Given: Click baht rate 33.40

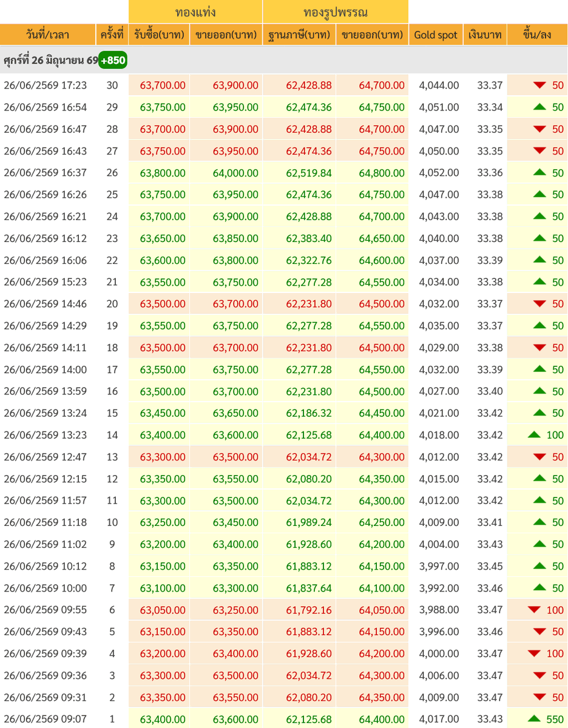Looking at the screenshot, I should pyautogui.click(x=490, y=391).
